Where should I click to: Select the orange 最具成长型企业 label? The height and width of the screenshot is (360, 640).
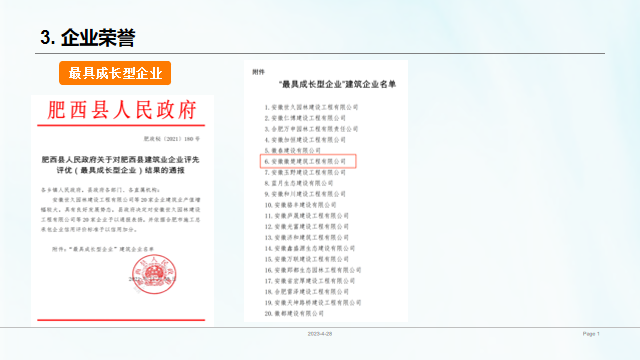tap(115, 73)
